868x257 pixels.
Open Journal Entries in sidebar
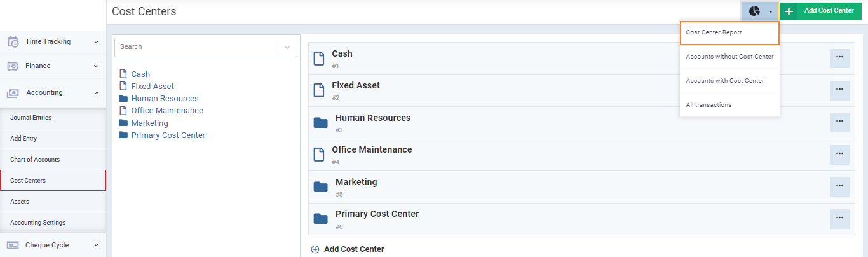(x=53, y=118)
